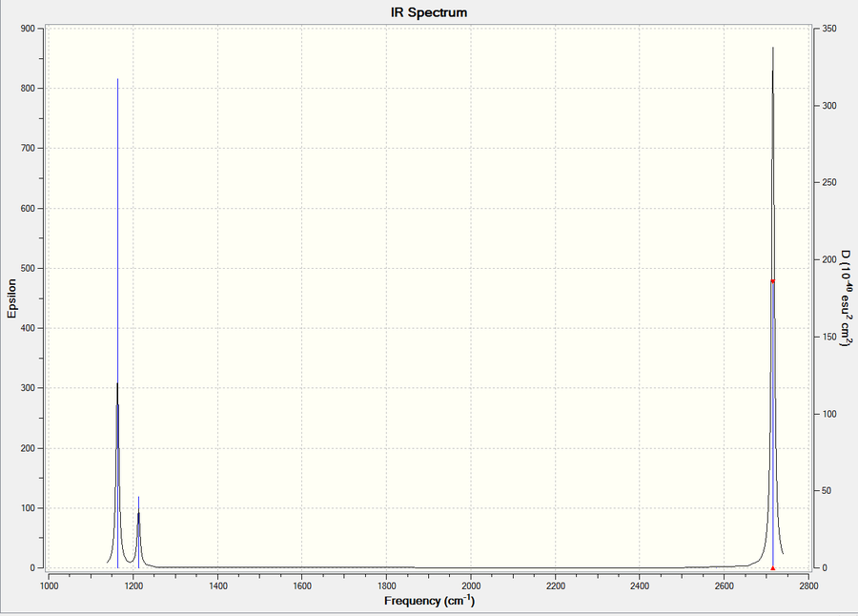Click the "1400" frequency tick label
This screenshot has width=858, height=616.
click(x=217, y=585)
